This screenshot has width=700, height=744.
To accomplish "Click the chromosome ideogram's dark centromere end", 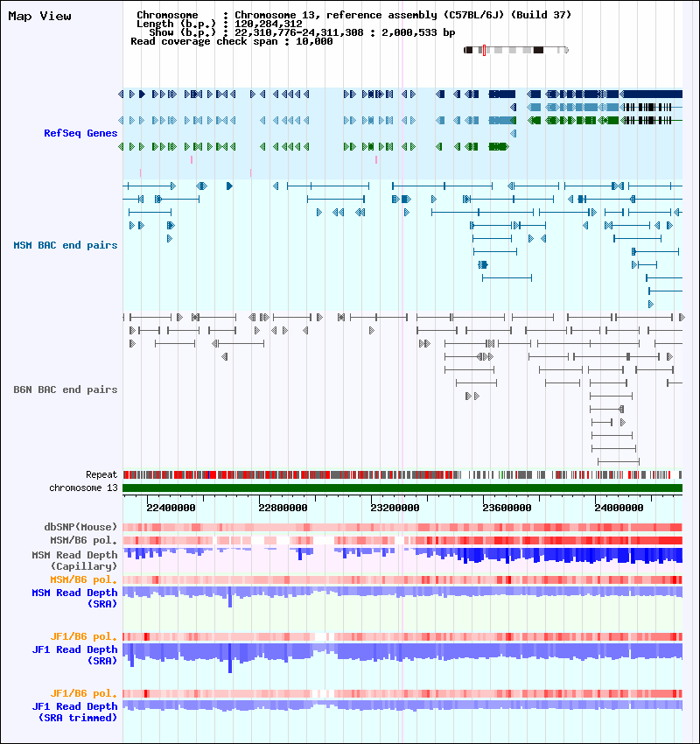I will (x=468, y=51).
